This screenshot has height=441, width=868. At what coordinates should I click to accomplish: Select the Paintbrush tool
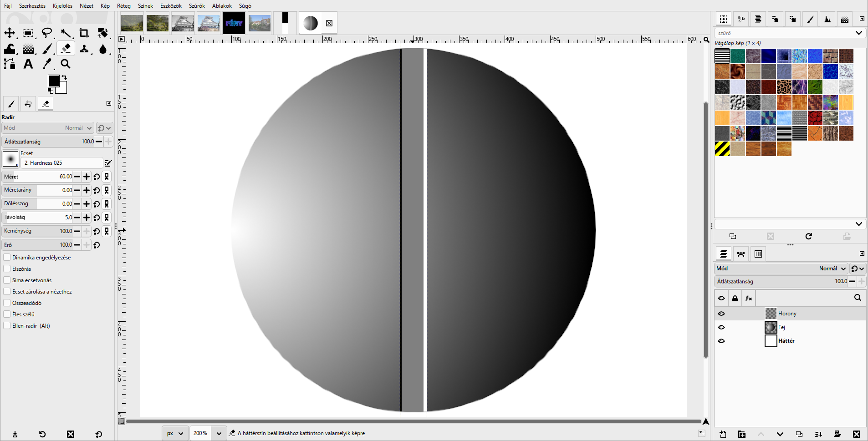click(47, 49)
